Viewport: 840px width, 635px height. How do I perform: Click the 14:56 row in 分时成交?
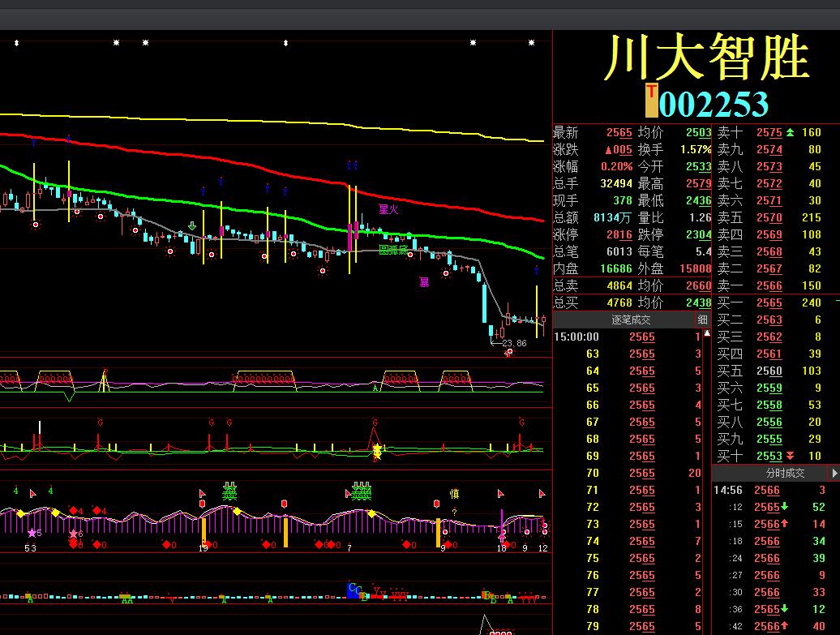pyautogui.click(x=769, y=490)
